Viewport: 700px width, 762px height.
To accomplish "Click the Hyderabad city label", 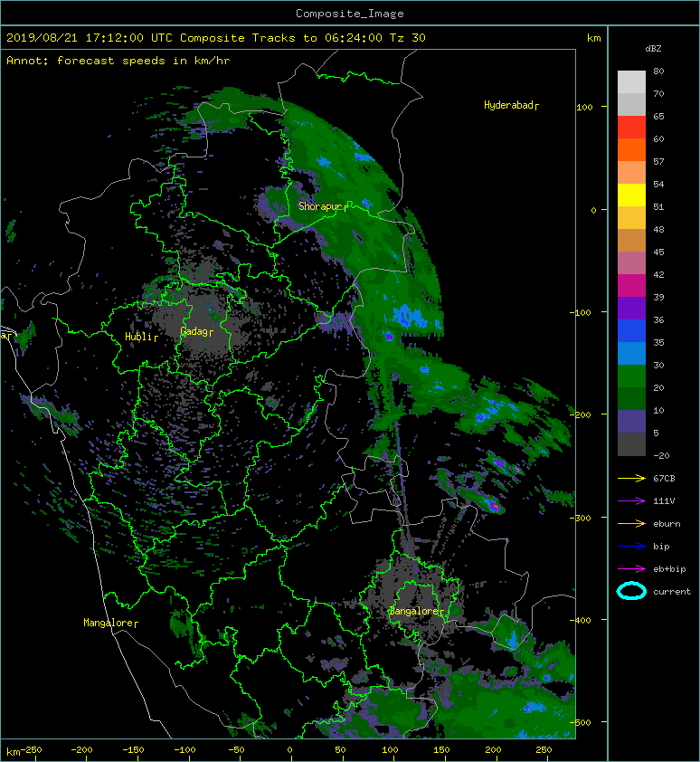I will click(x=511, y=105).
